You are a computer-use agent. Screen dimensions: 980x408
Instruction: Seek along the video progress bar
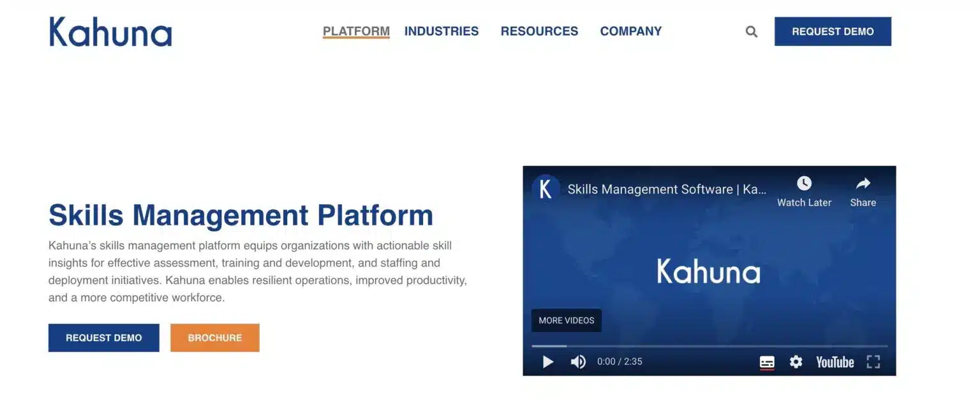coord(709,346)
